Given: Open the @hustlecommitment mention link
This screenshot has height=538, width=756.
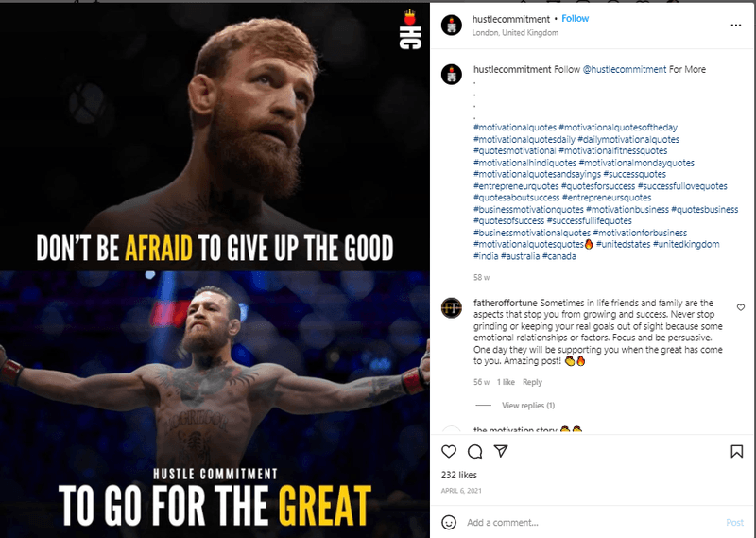Looking at the screenshot, I should click(x=625, y=69).
